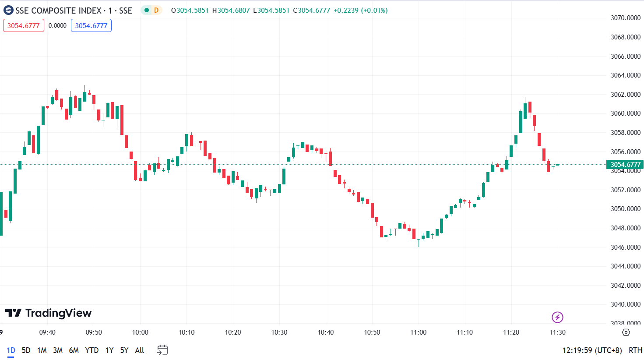Open the go to date calendar icon
Screen dimensions: 644x360
(x=162, y=350)
